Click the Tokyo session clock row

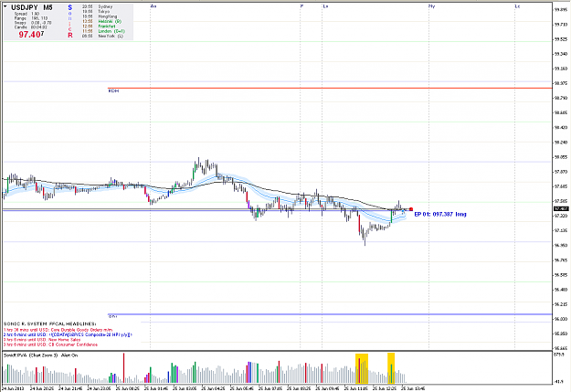coord(96,12)
